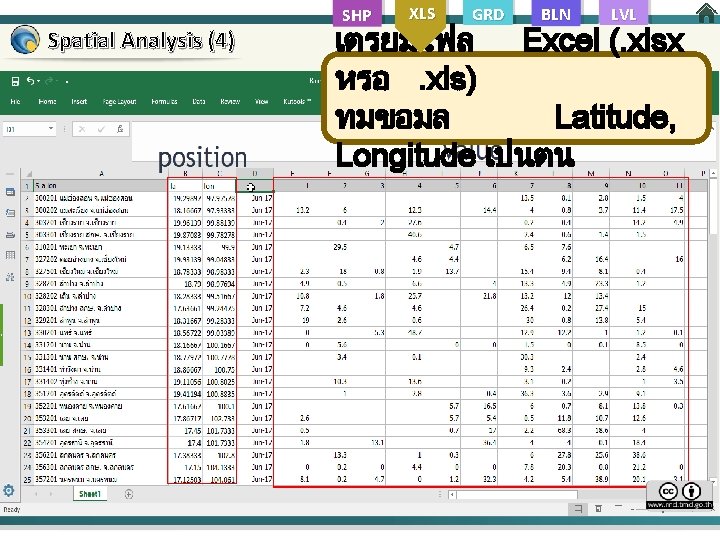Click the side pane icon beside row 5
The height and width of the screenshot is (540, 720).
10,235
